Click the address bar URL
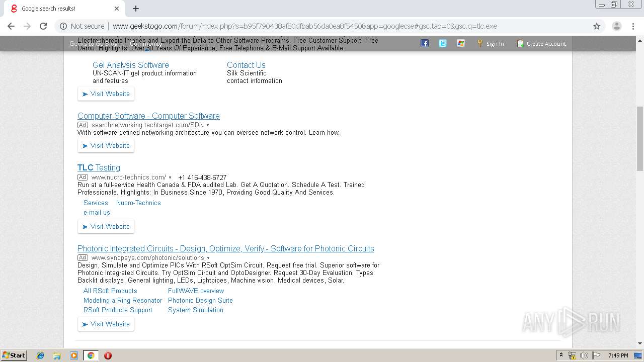 pyautogui.click(x=304, y=26)
